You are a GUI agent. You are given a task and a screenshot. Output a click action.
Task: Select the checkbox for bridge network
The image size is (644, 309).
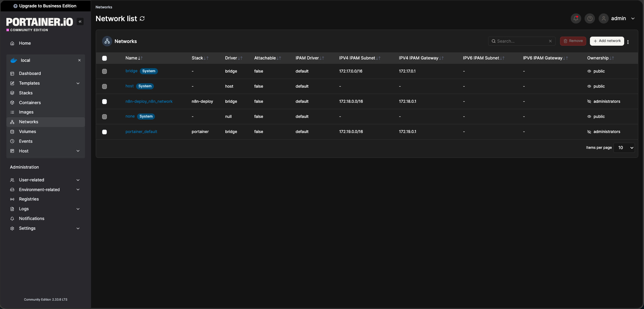[x=104, y=71]
